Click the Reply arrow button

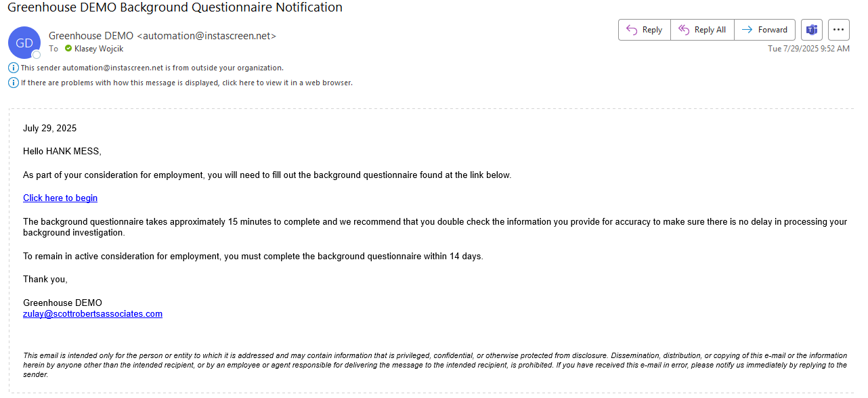(644, 30)
